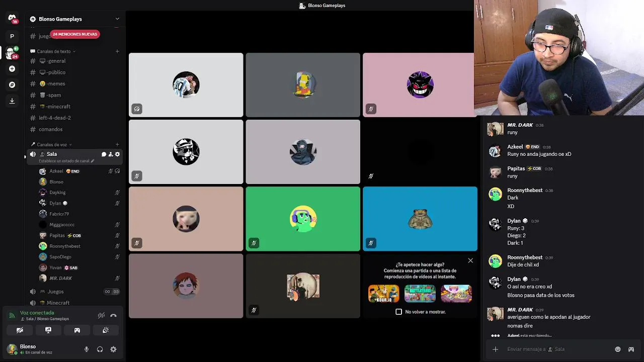Click the voice connection signal icon
The image size is (644, 362).
12,315
